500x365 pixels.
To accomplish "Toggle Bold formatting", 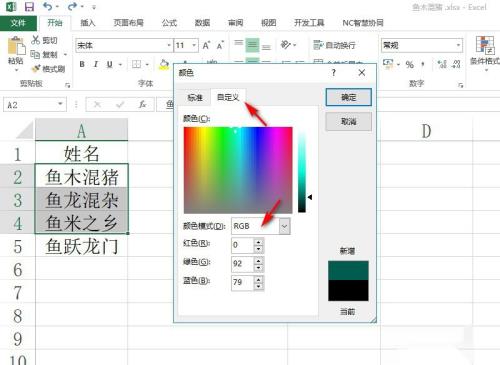I will click(82, 64).
